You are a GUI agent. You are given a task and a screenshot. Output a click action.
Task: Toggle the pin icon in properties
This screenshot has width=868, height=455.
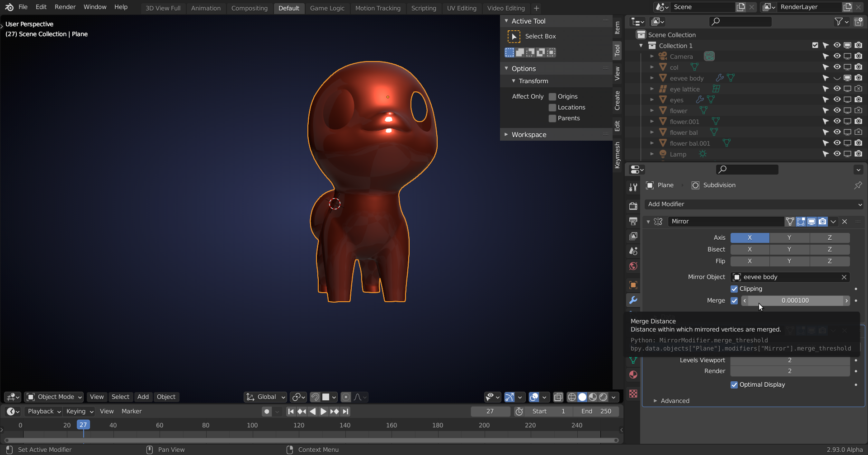click(x=858, y=185)
